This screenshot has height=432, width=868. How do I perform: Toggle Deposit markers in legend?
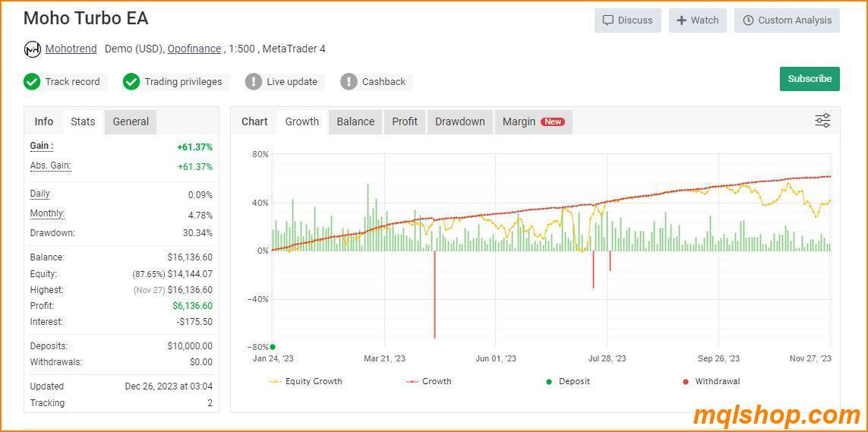(567, 381)
